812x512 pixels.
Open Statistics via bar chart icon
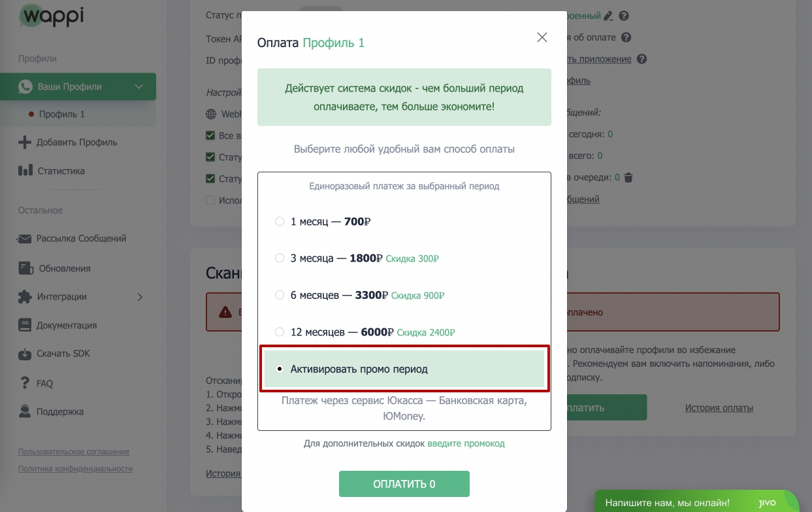coord(25,171)
